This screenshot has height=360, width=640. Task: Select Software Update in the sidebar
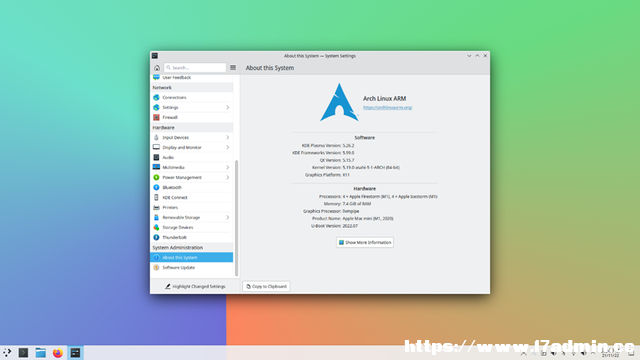tap(192, 268)
